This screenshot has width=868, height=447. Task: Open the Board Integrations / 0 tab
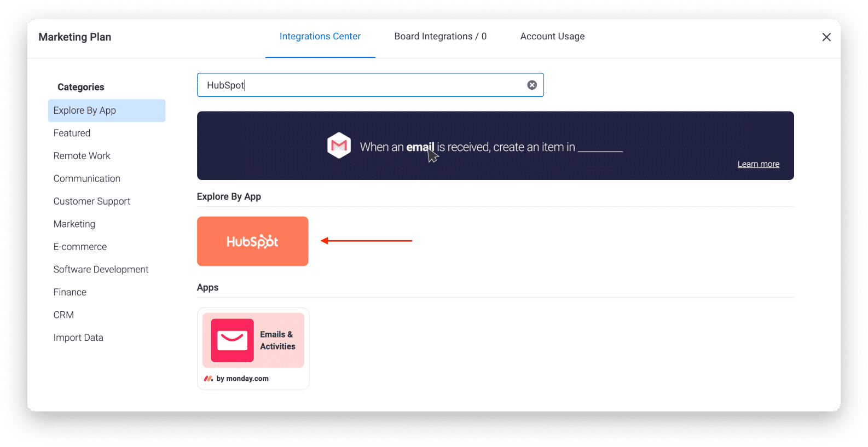pyautogui.click(x=441, y=37)
